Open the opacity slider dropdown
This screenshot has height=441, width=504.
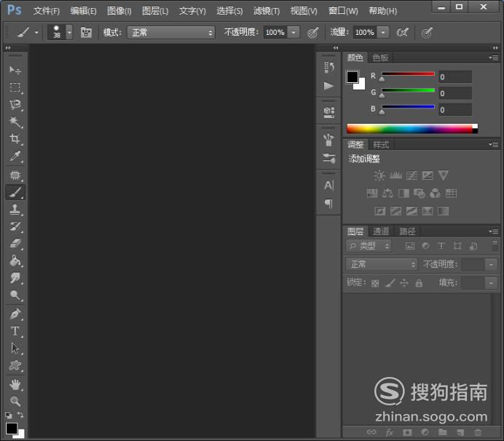coord(294,33)
